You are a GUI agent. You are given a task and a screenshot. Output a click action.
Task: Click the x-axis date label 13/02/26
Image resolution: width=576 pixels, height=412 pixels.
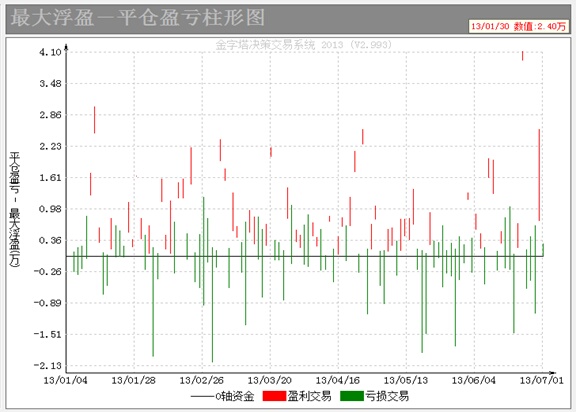[202, 380]
